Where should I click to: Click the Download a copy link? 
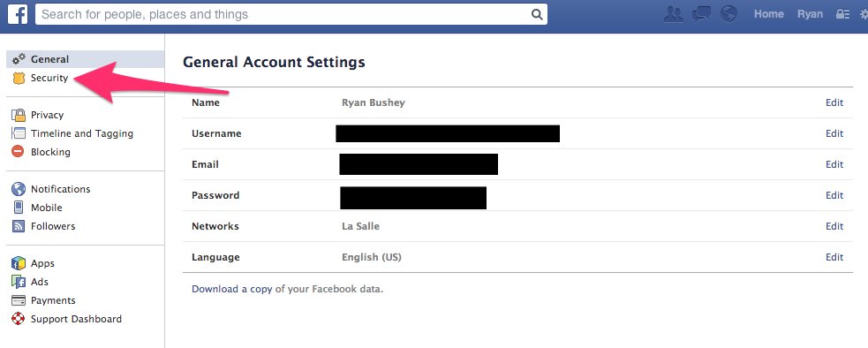coord(232,289)
